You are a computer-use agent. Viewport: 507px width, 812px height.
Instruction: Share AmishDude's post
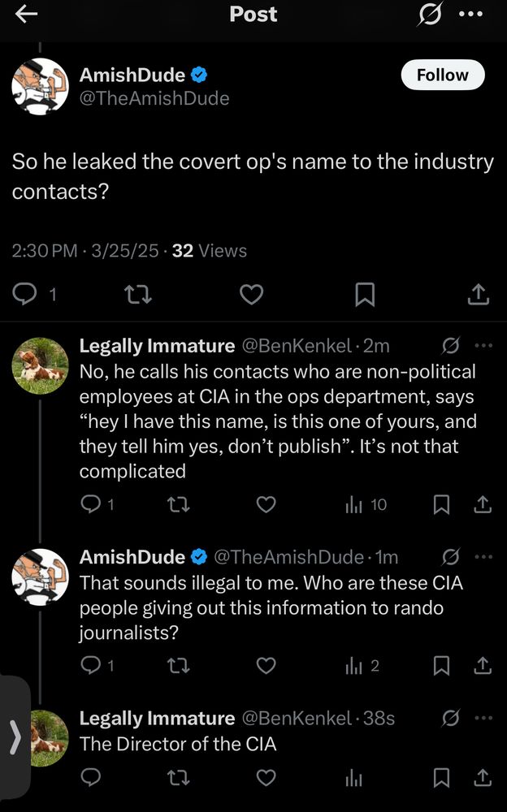479,295
